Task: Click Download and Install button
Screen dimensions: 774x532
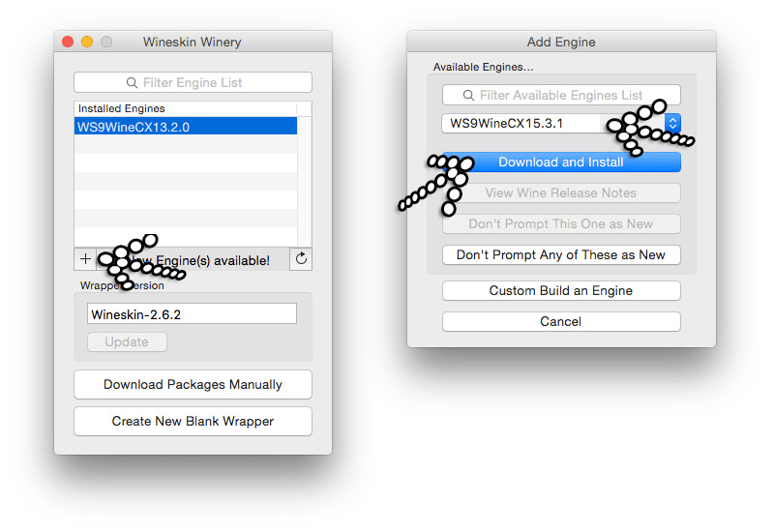Action: [561, 163]
